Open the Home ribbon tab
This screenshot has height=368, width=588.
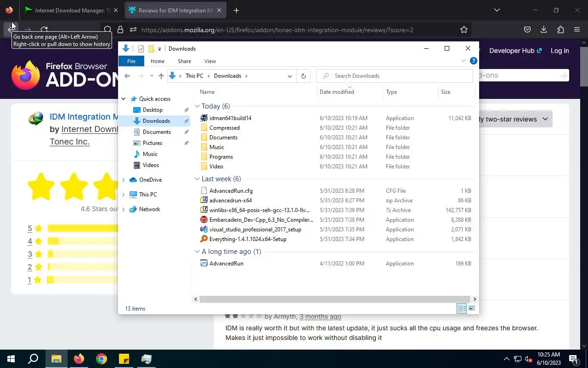158,61
